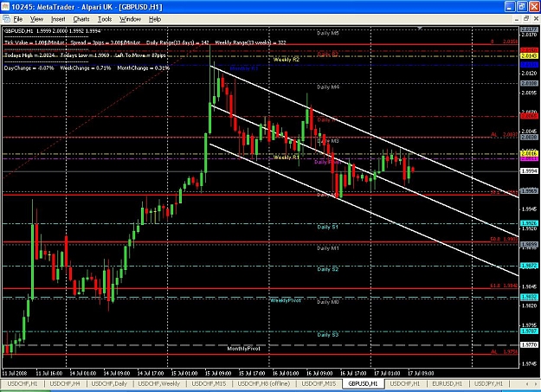
Task: Switch to the USDCHF,H4 chart tab
Action: (x=65, y=383)
